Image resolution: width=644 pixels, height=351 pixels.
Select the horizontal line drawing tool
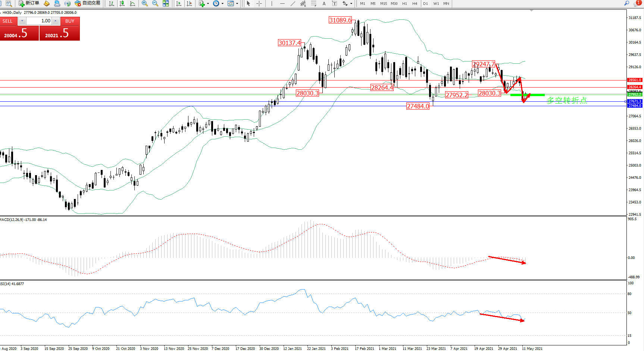(x=282, y=3)
